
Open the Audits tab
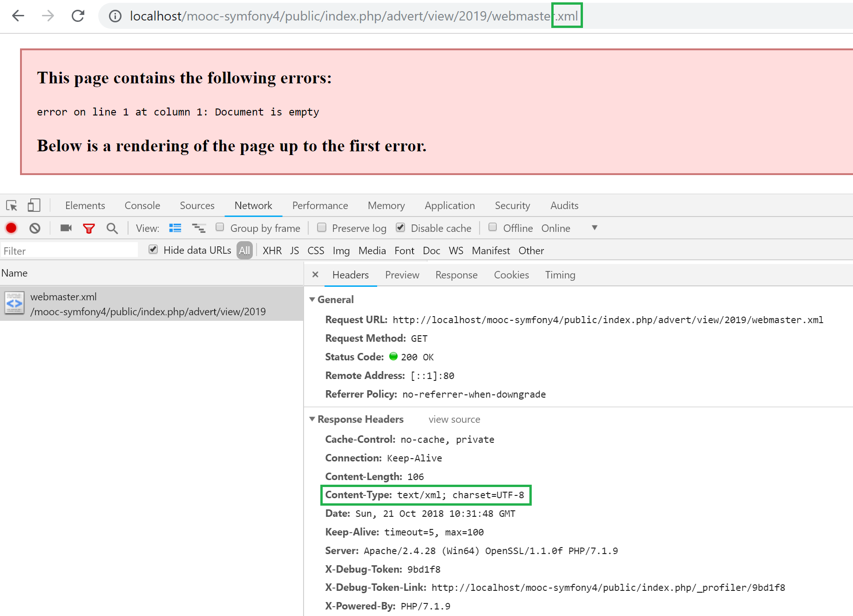tap(565, 205)
